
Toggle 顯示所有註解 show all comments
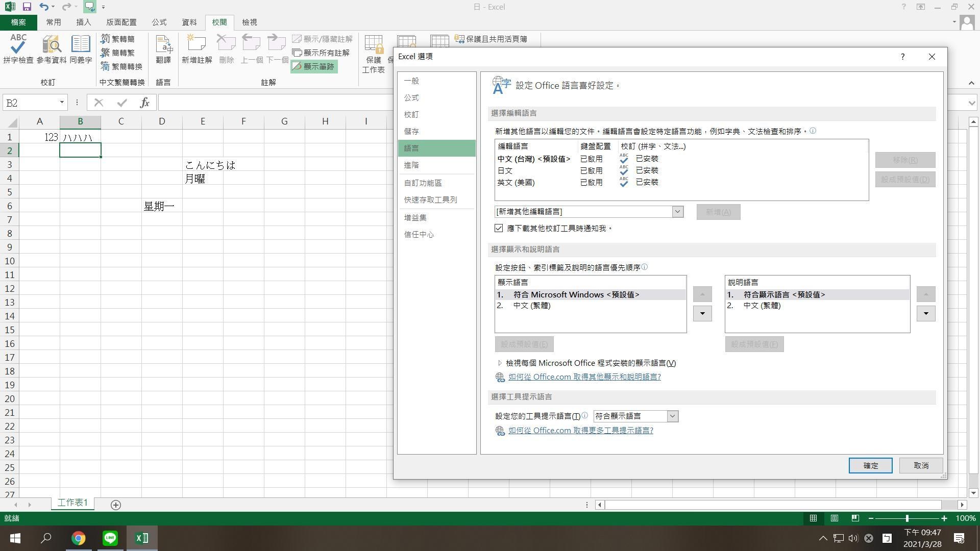coord(321,53)
